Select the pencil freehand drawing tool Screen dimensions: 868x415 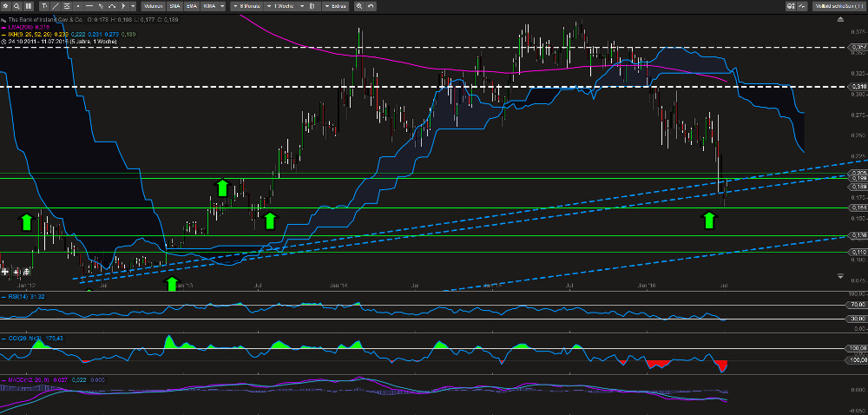point(101,6)
